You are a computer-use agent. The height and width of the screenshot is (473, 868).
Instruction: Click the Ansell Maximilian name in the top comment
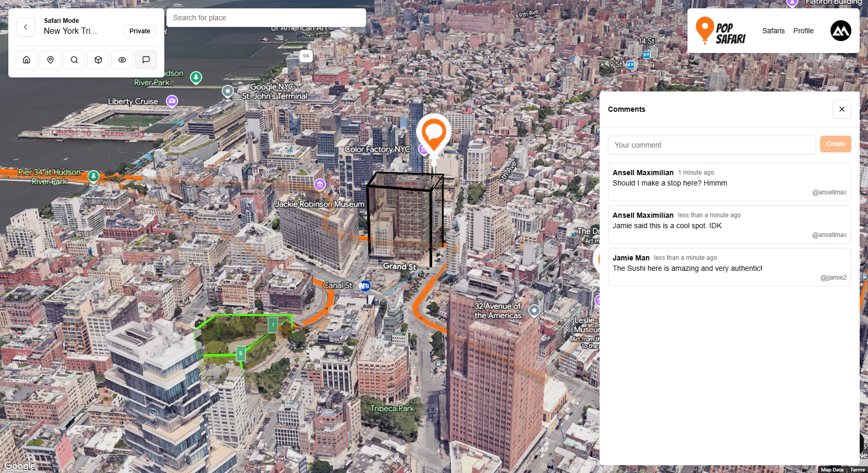tap(643, 173)
